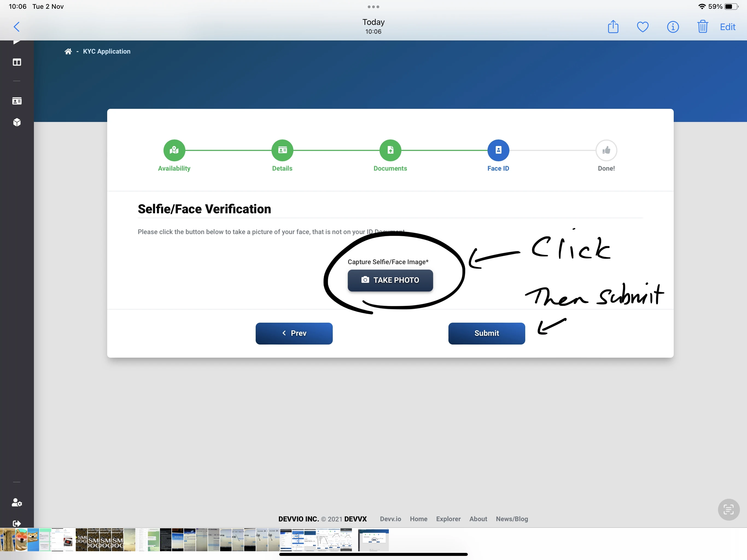Delete the photo using trash icon
The height and width of the screenshot is (560, 747).
pyautogui.click(x=702, y=27)
